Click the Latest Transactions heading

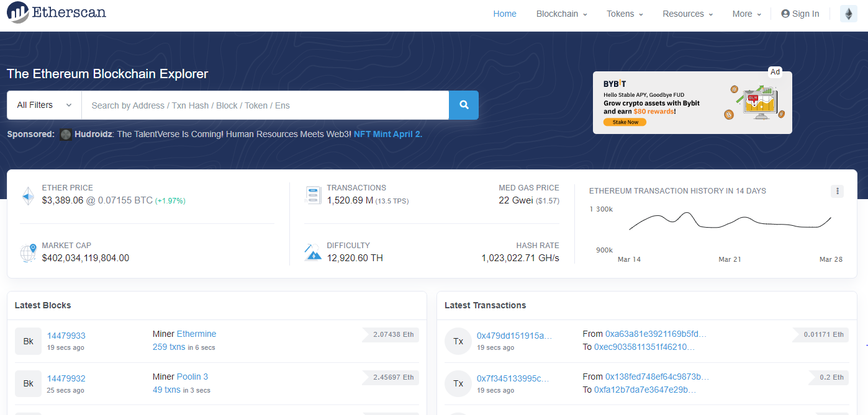[486, 305]
